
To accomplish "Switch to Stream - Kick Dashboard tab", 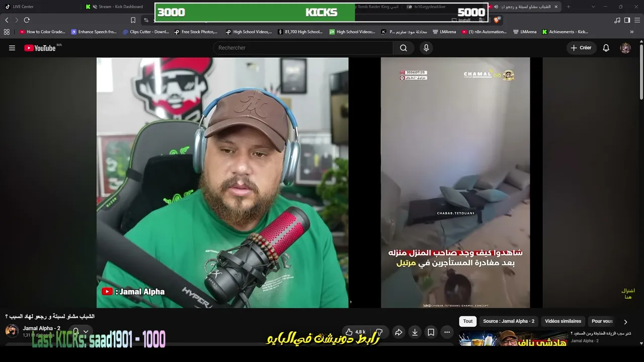I will tap(115, 7).
